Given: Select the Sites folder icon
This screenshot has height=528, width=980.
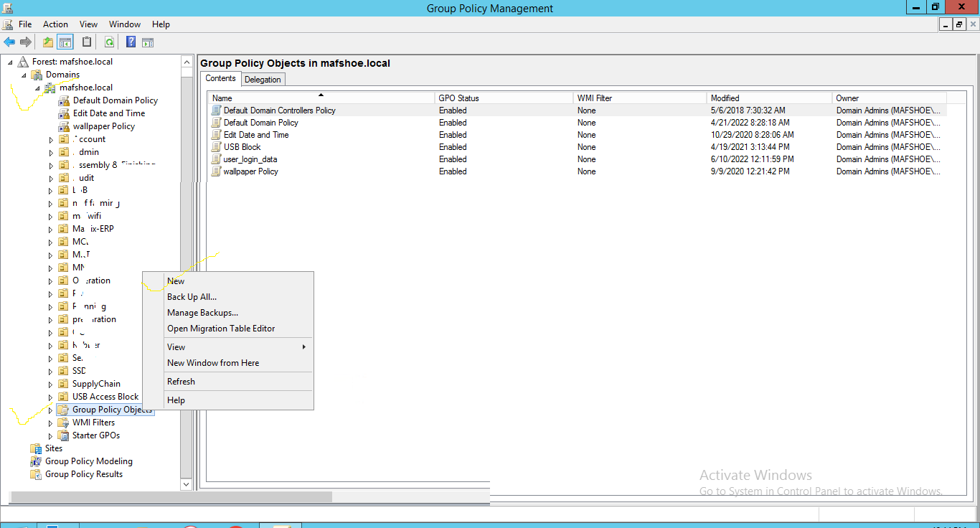Looking at the screenshot, I should [x=36, y=448].
